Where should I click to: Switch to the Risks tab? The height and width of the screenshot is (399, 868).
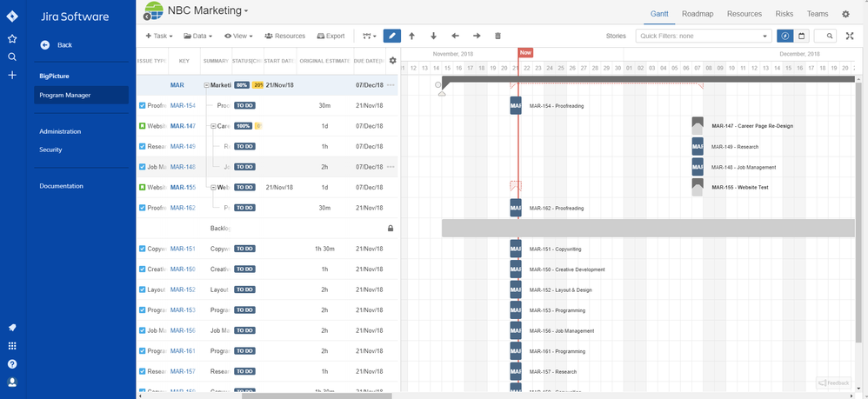(x=785, y=14)
